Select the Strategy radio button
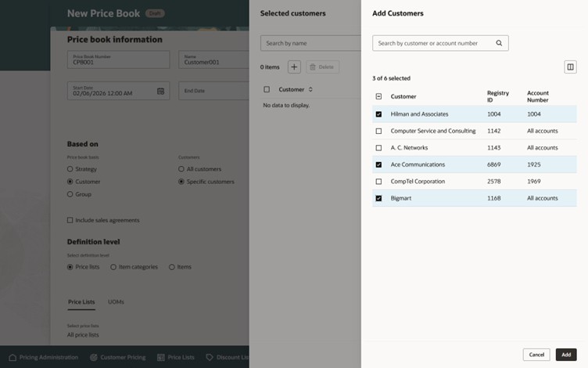Screen dimensions: 588x368 70,169
